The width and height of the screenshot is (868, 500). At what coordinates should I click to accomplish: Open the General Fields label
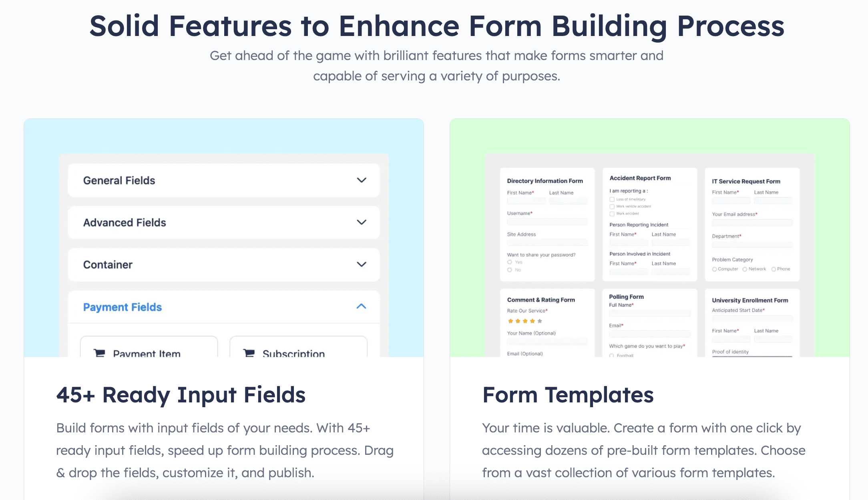pyautogui.click(x=119, y=180)
